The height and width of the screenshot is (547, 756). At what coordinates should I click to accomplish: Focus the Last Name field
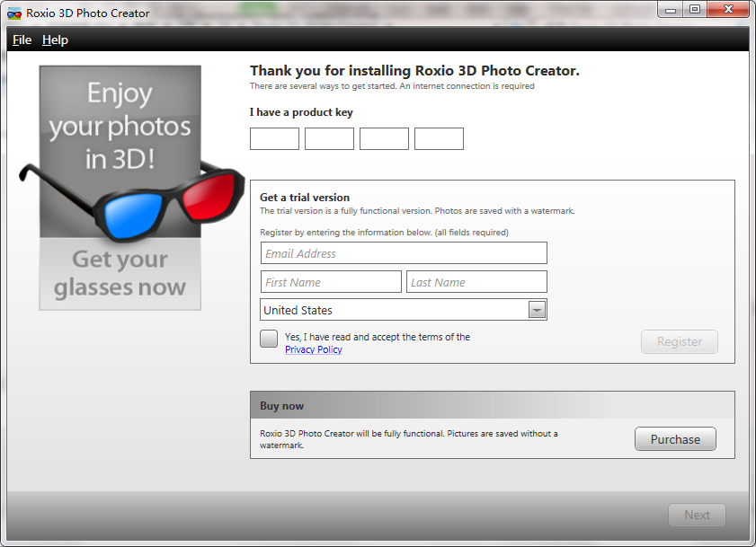coord(476,281)
